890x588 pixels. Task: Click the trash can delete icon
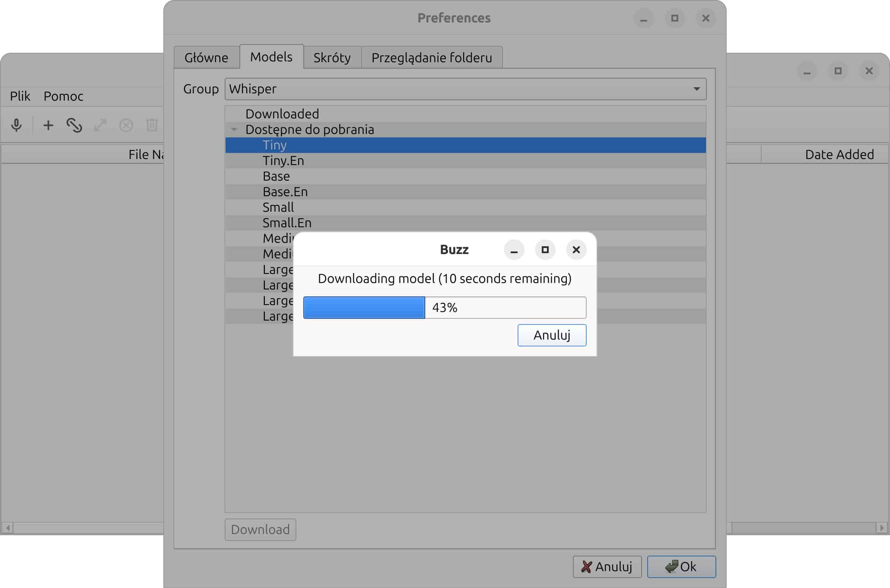pos(152,125)
